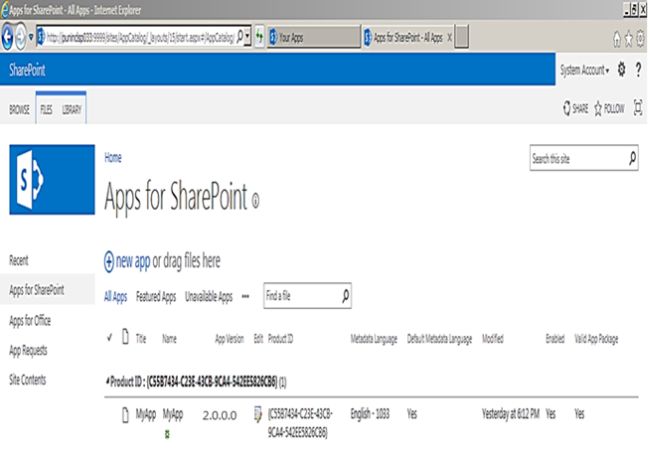Sort by the Product ID column header
This screenshot has width=650, height=460.
click(281, 339)
